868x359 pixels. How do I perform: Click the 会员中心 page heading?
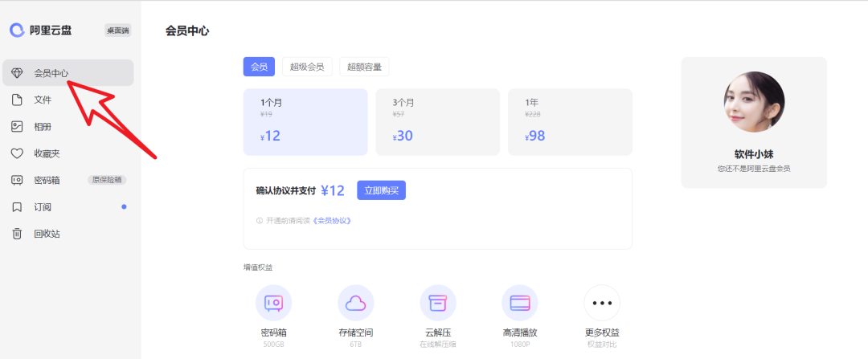pyautogui.click(x=187, y=31)
